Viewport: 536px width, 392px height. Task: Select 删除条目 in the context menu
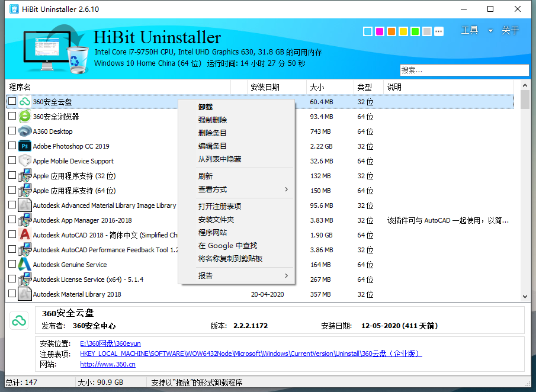tap(236, 133)
